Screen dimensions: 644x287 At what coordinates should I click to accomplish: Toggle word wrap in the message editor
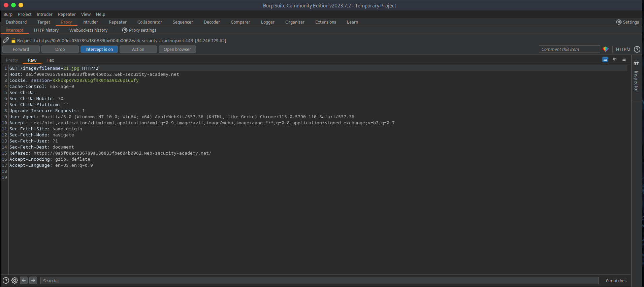pos(605,59)
